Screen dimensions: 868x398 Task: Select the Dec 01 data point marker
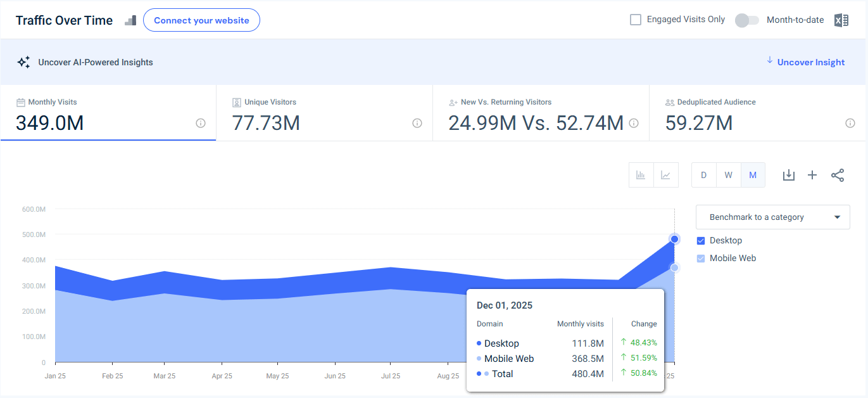point(674,239)
